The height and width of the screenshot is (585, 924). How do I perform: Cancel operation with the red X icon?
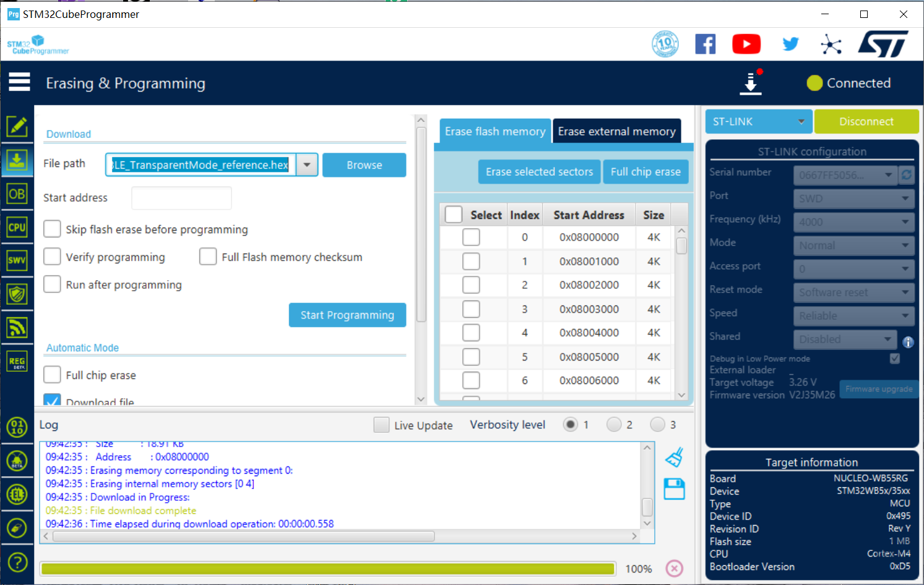pyautogui.click(x=675, y=568)
